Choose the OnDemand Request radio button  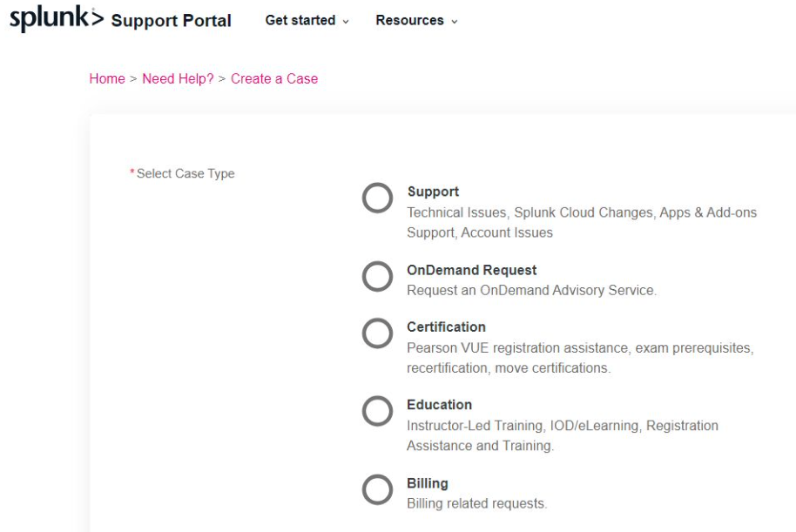click(x=377, y=278)
